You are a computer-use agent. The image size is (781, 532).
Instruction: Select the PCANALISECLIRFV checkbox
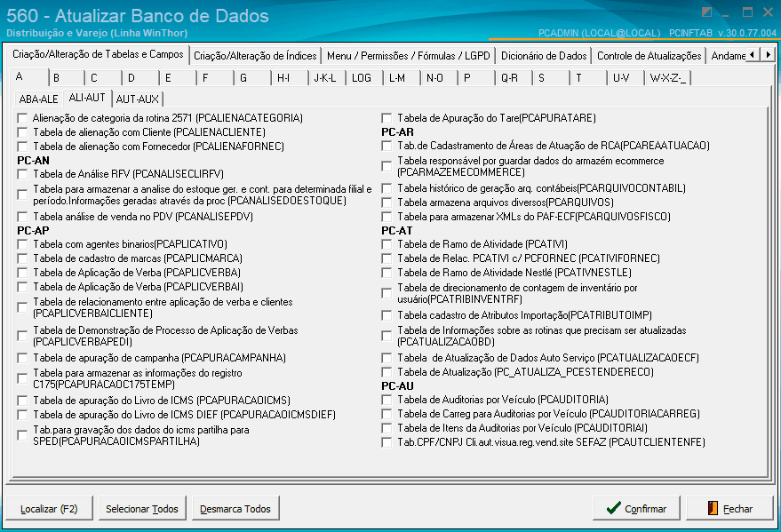pyautogui.click(x=22, y=174)
